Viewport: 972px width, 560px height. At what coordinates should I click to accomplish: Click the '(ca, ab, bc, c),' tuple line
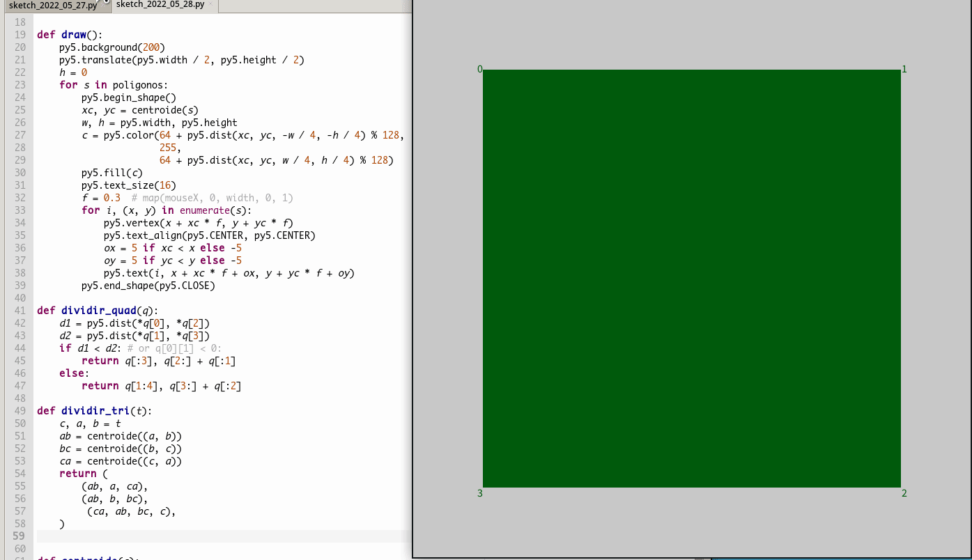pos(132,511)
